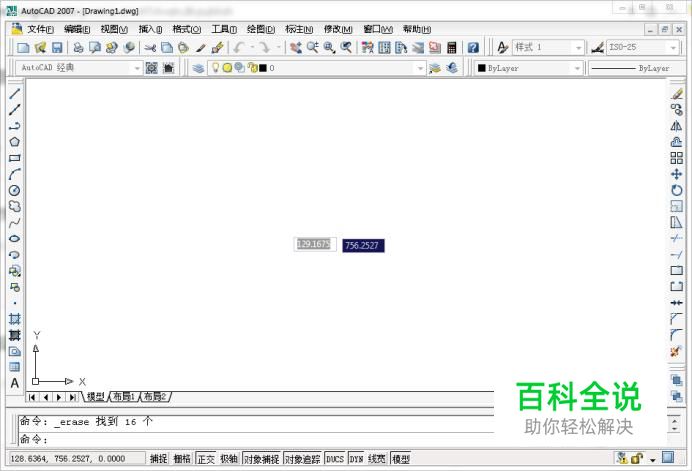Viewport: 692px width, 471px height.
Task: Open the 绘图(D) menu
Action: tap(261, 29)
